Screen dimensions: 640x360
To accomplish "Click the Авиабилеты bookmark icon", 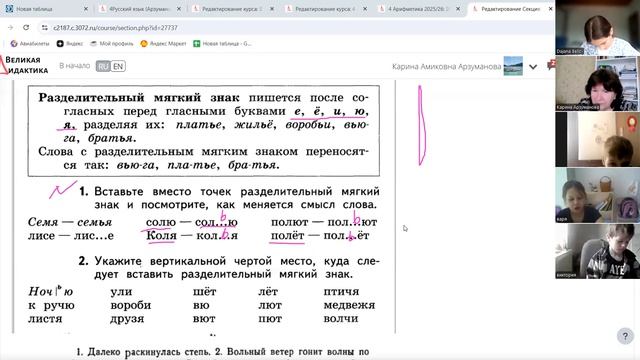I will tap(14, 43).
